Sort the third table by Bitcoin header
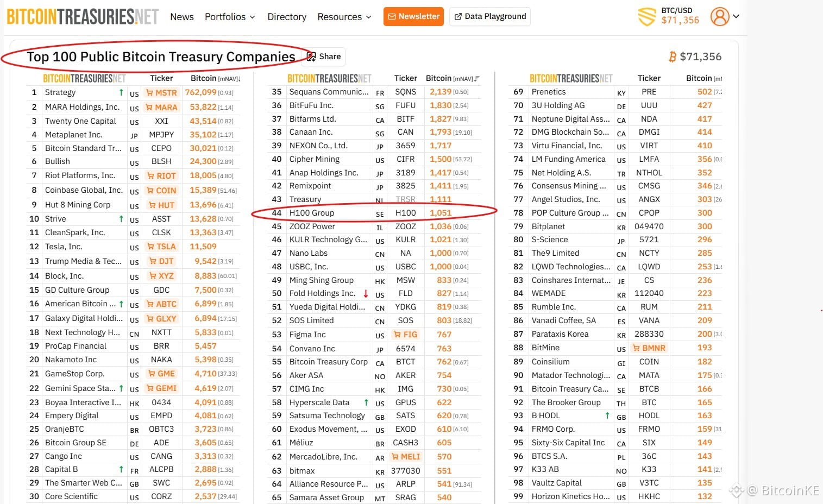The image size is (823, 504). (x=703, y=78)
